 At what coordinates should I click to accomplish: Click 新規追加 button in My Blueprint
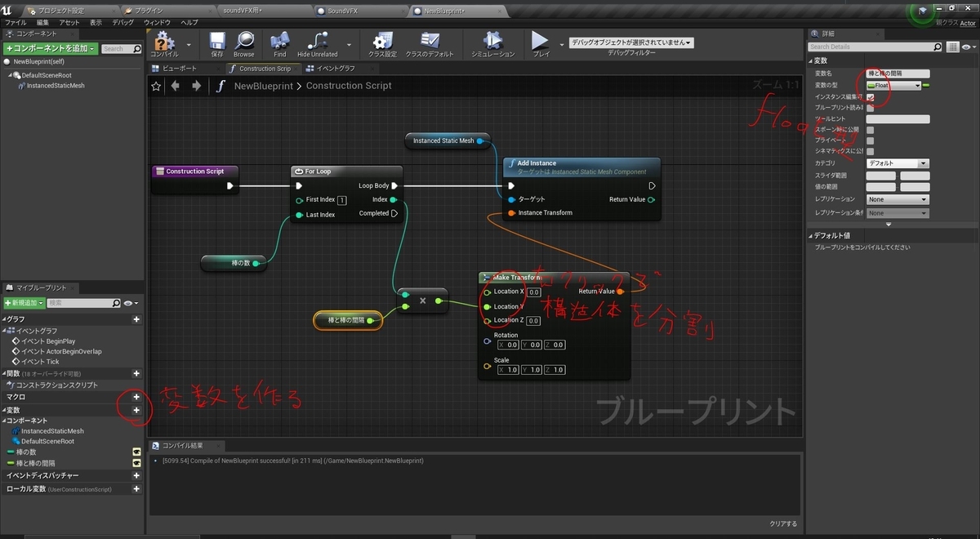coord(24,303)
